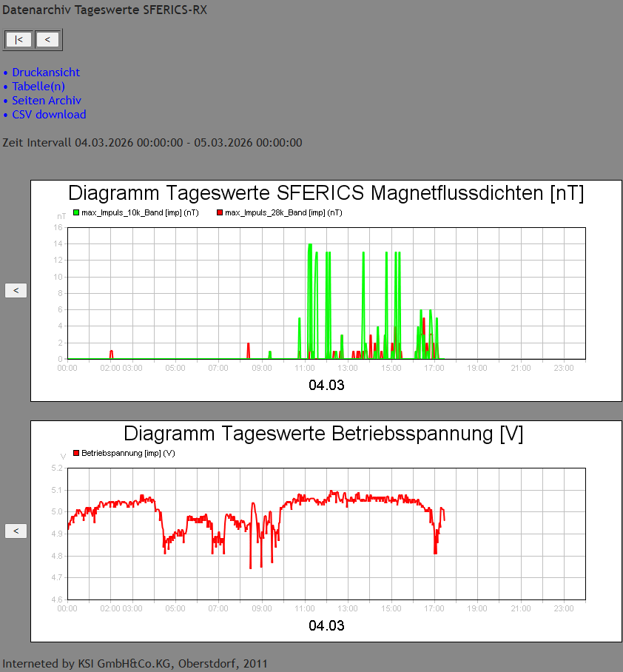Click the Betriebsspannung chart title
The width and height of the screenshot is (623, 672).
coord(326,434)
